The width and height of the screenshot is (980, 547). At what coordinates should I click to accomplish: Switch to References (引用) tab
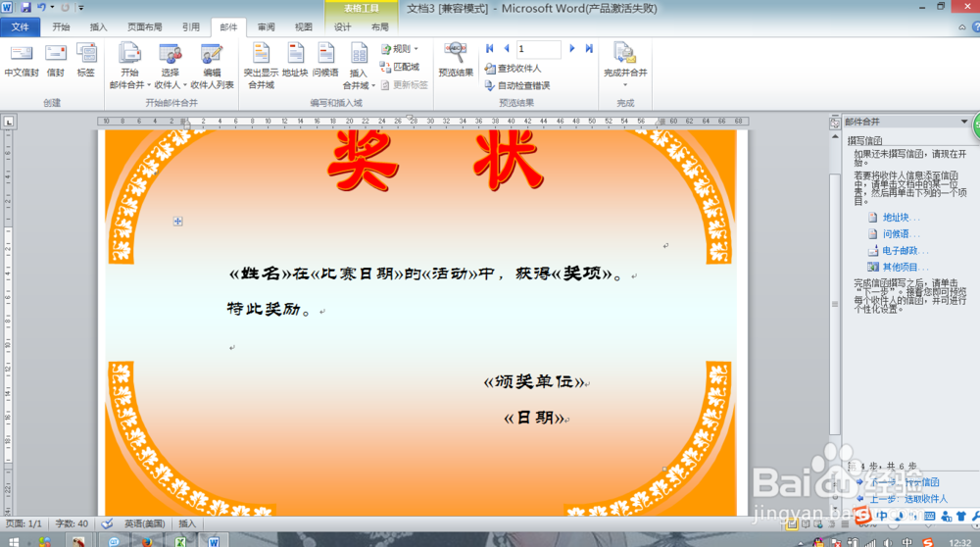pos(191,26)
